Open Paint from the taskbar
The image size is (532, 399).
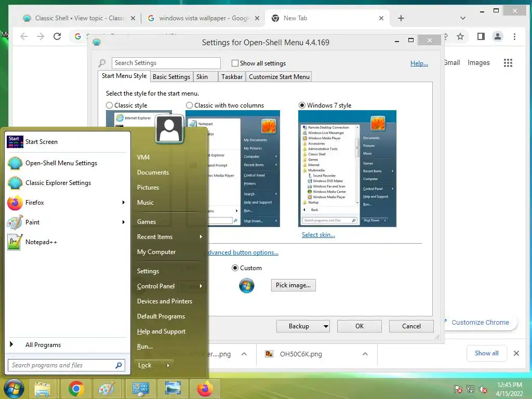coord(107,389)
